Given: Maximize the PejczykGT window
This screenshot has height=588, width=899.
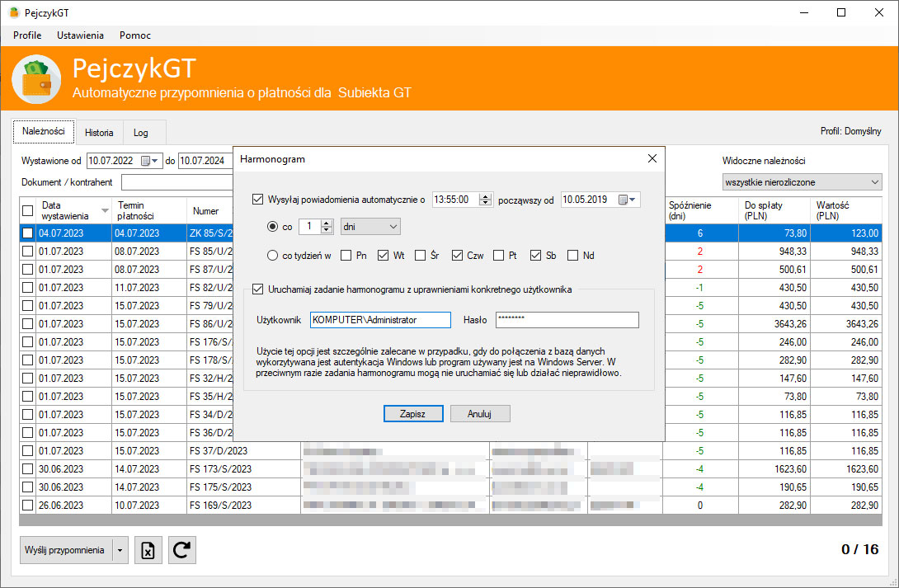Looking at the screenshot, I should [841, 12].
